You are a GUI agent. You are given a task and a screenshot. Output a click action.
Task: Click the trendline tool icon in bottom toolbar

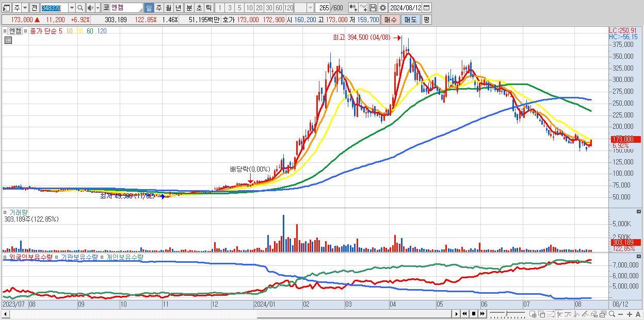[585, 314]
